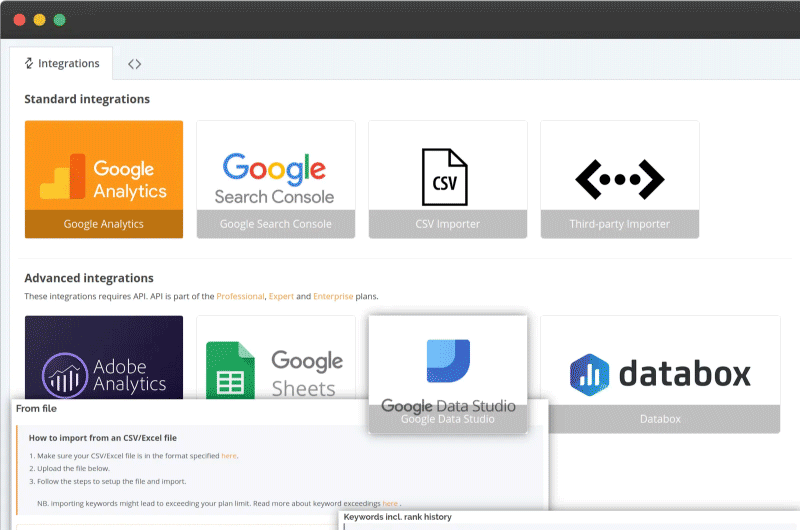Open the Google Analytics integration card

(x=104, y=179)
